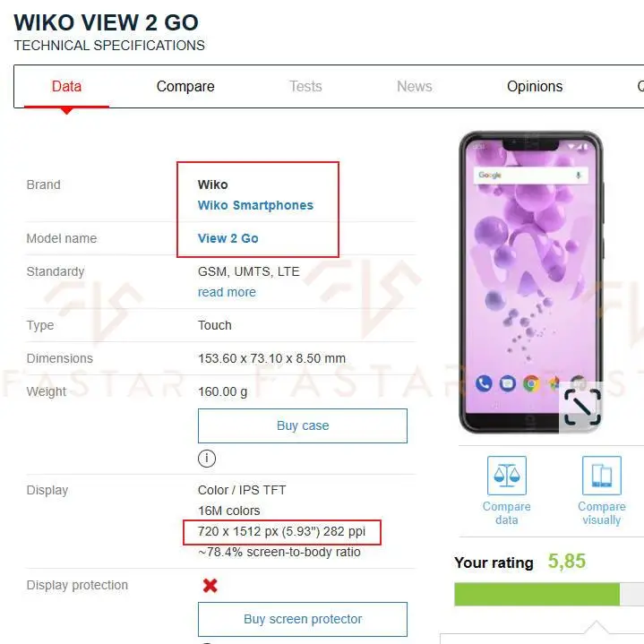Viewport: 644px width, 644px height.
Task: Go to the News tab
Action: point(414,86)
